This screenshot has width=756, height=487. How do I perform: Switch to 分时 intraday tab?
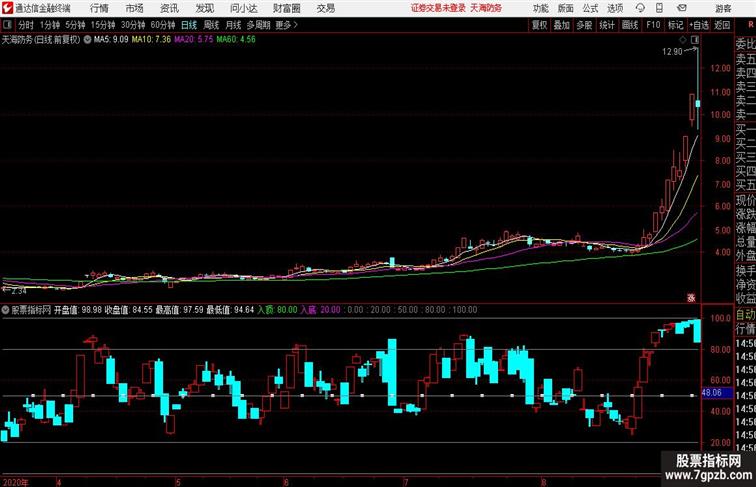tap(26, 25)
